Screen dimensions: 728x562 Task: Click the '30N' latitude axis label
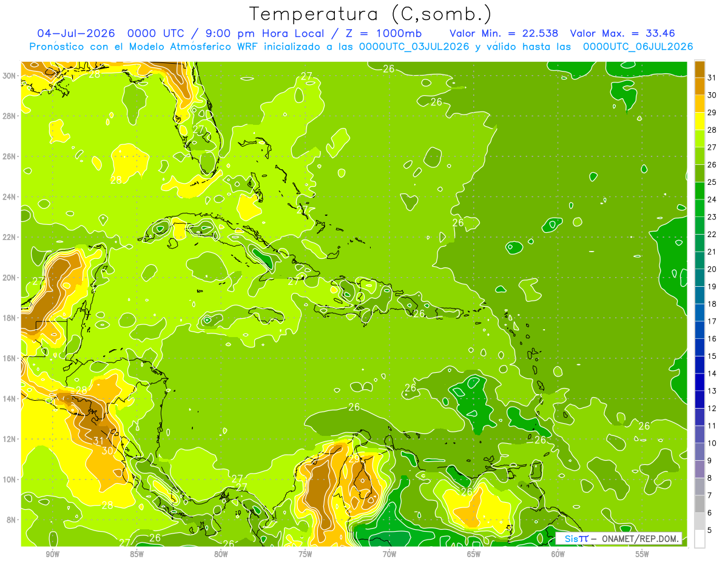pyautogui.click(x=9, y=76)
